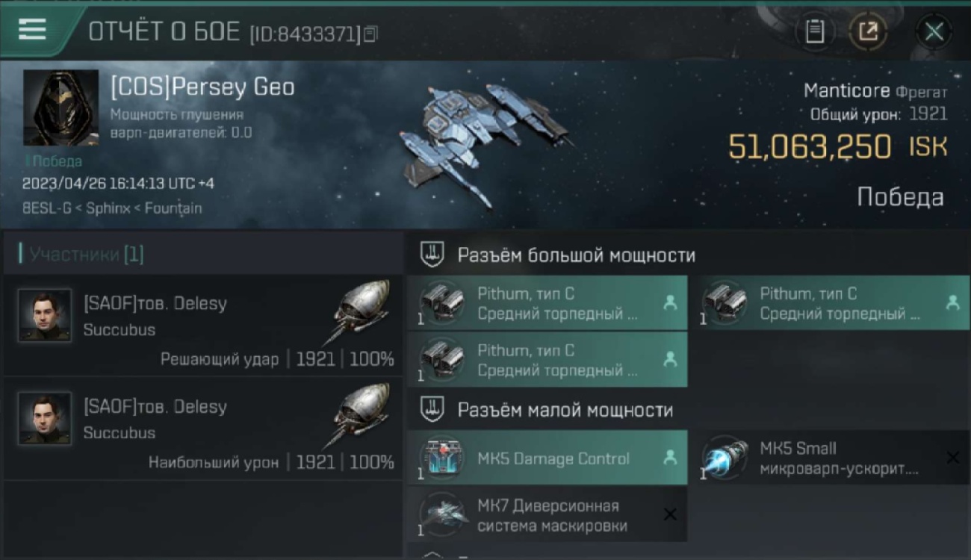Select MK7 Диверсионная система маскировки module

pos(547,514)
